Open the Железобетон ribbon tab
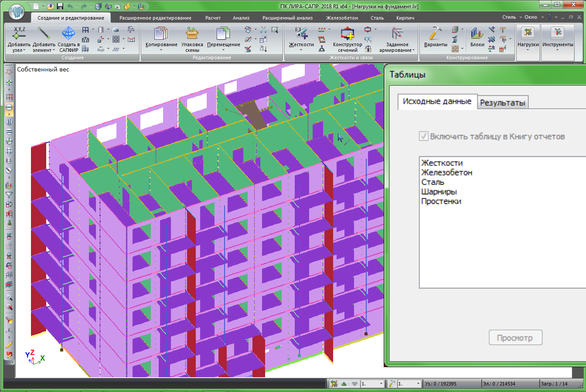 (342, 18)
